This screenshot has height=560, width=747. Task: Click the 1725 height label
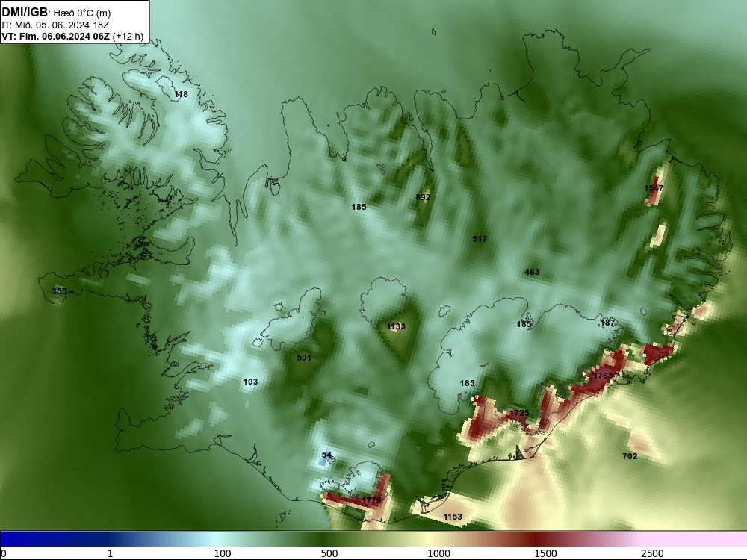pos(519,413)
